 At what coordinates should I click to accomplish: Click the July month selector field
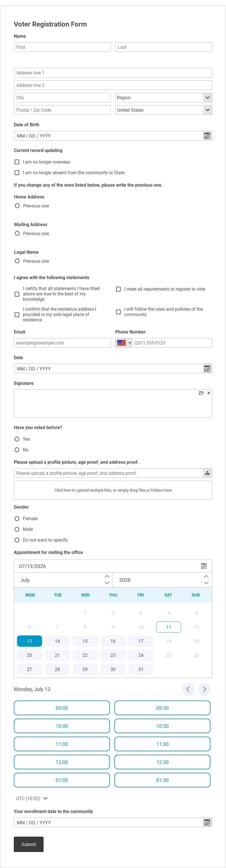click(63, 580)
